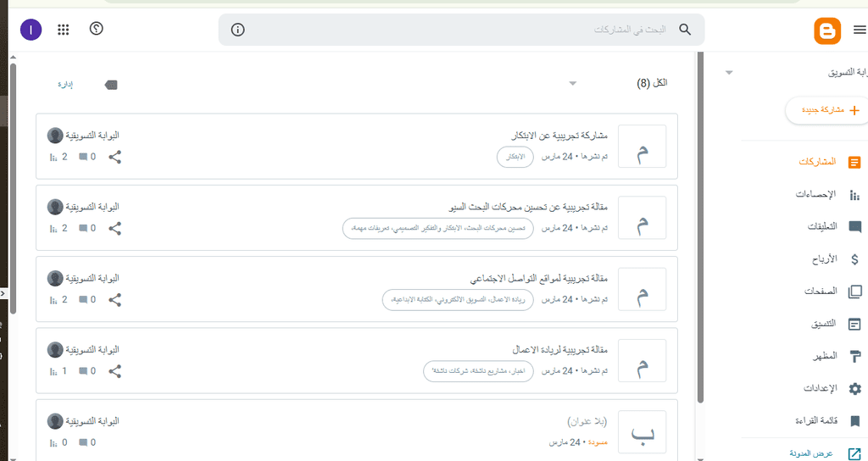Click the orange Blogger logo
The image size is (868, 461).
point(827,31)
